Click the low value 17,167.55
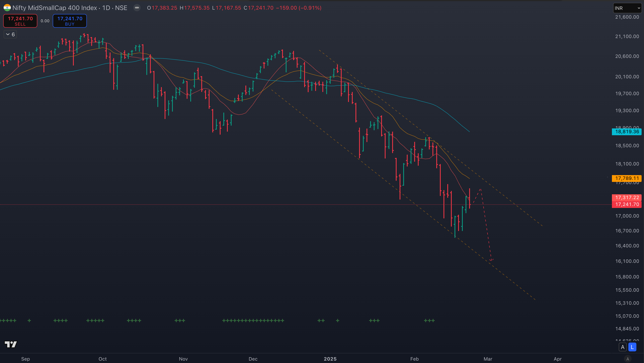The width and height of the screenshot is (644, 363). 228,8
